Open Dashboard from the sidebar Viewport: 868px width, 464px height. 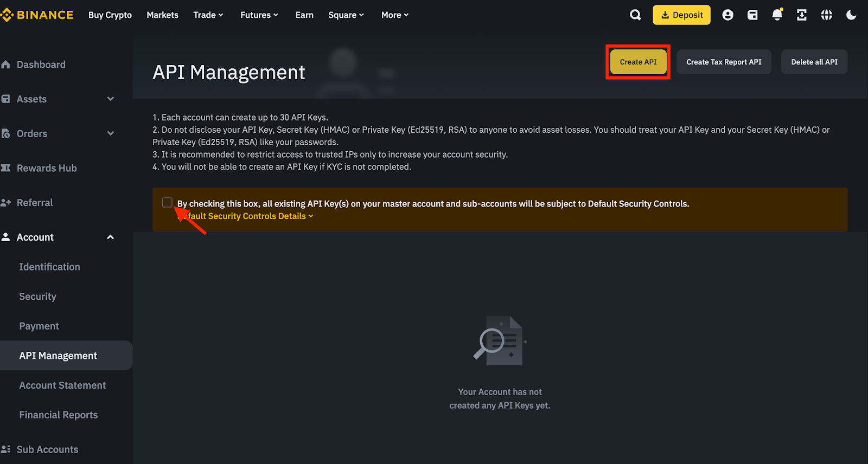[41, 65]
